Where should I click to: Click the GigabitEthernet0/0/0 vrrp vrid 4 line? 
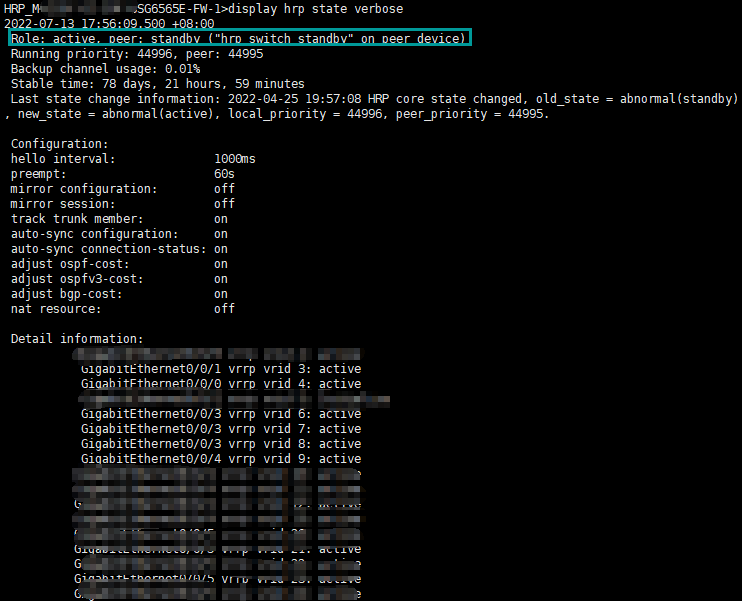(221, 384)
